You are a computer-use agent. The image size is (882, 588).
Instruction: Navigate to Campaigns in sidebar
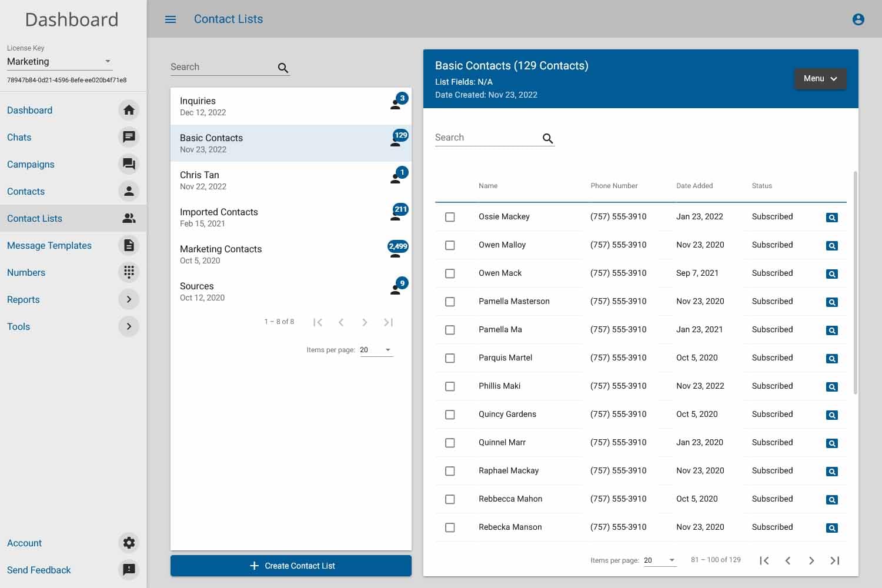coord(31,164)
